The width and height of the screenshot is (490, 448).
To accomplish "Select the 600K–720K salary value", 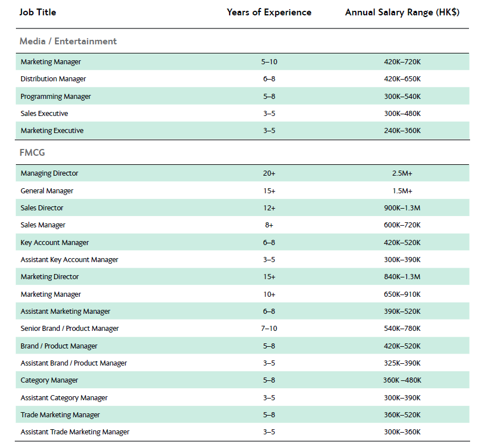I will [x=402, y=225].
